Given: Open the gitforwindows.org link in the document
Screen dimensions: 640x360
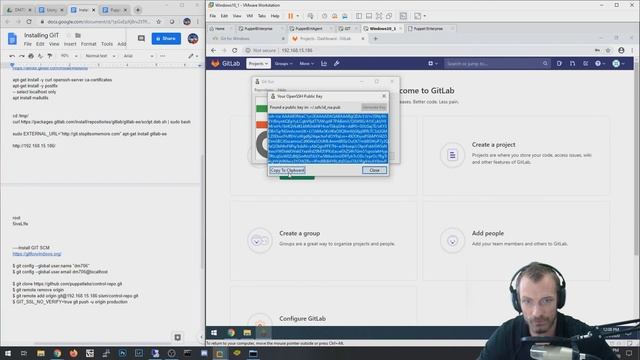Looking at the screenshot, I should [37, 254].
